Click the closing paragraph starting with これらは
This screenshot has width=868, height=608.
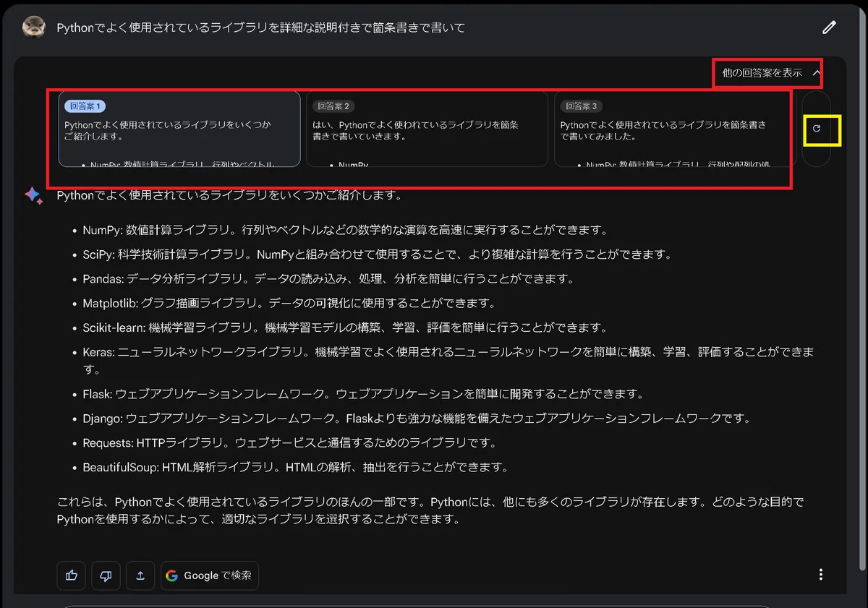[x=431, y=510]
